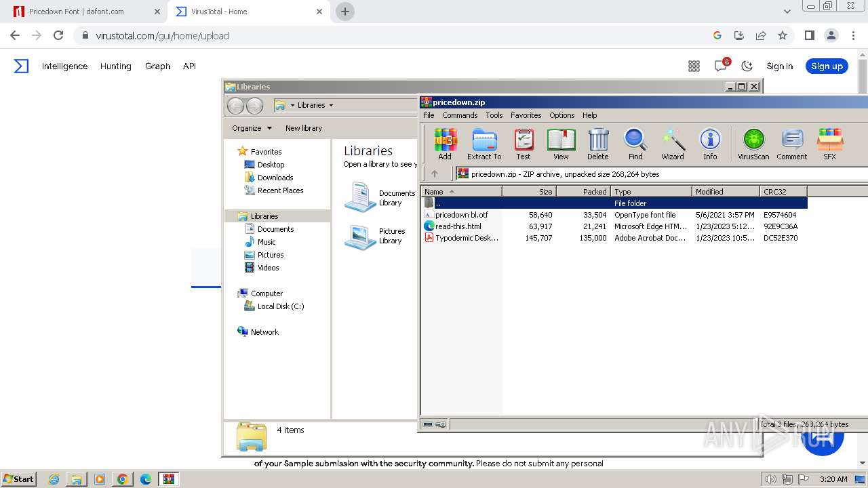Image resolution: width=868 pixels, height=488 pixels.
Task: Sort by CRC32 column header
Action: (783, 192)
